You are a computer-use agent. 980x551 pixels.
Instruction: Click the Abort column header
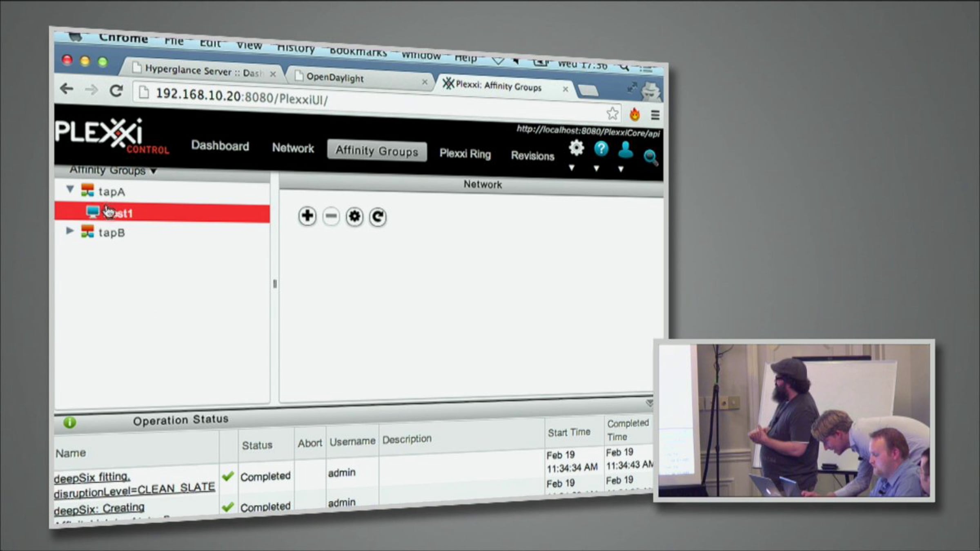pyautogui.click(x=310, y=443)
